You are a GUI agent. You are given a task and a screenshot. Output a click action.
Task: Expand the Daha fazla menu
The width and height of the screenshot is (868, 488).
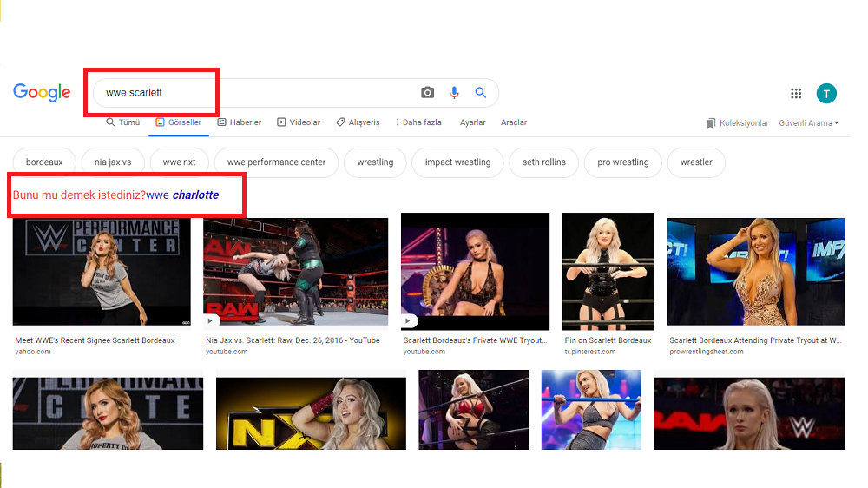coord(418,122)
